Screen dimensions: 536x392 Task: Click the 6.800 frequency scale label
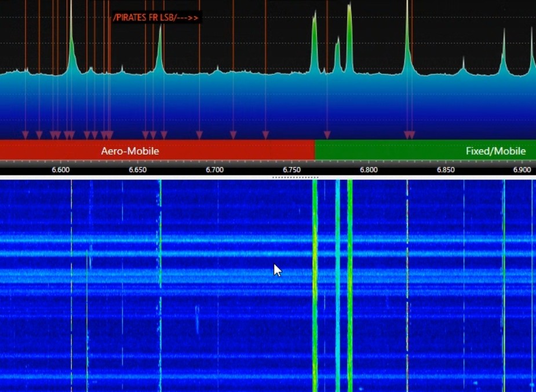click(369, 170)
